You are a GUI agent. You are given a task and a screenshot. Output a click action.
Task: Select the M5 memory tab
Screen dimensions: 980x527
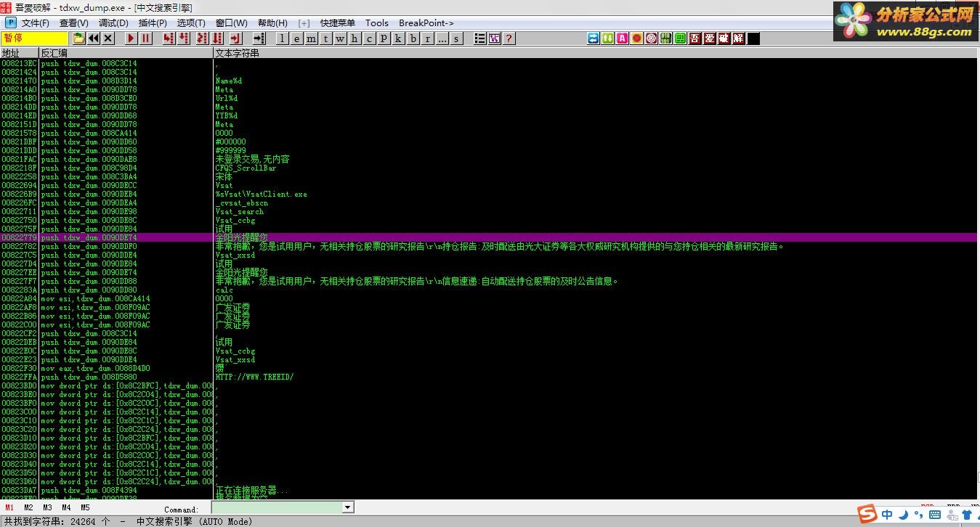[x=85, y=508]
